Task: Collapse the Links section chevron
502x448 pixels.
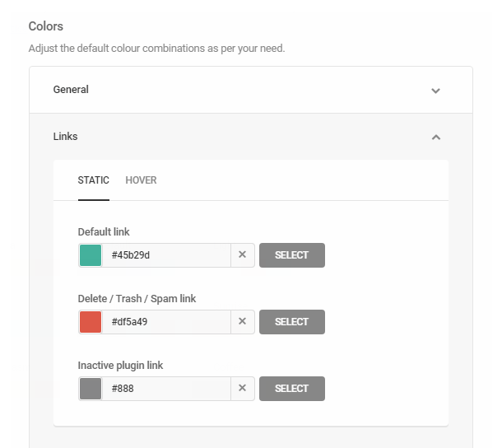Action: pos(435,138)
